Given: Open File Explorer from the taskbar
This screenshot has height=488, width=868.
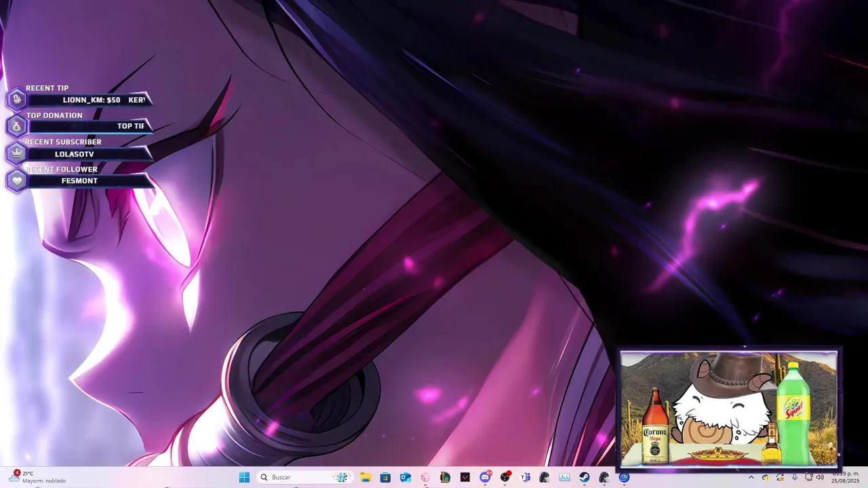Looking at the screenshot, I should pyautogui.click(x=366, y=477).
